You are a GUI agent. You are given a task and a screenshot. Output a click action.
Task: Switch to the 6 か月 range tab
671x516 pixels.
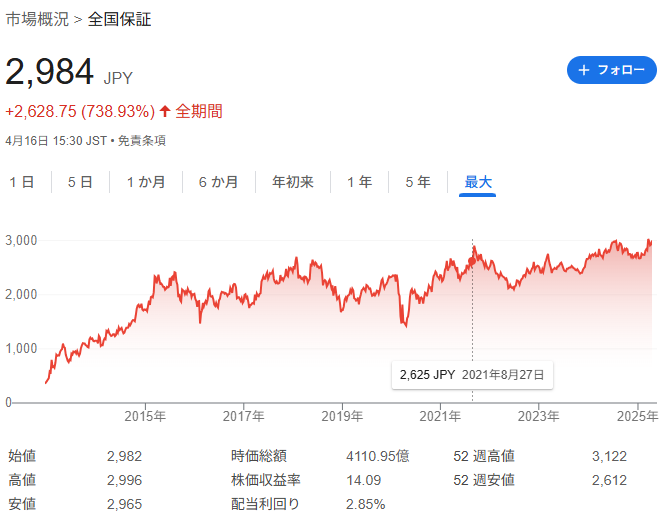[218, 182]
